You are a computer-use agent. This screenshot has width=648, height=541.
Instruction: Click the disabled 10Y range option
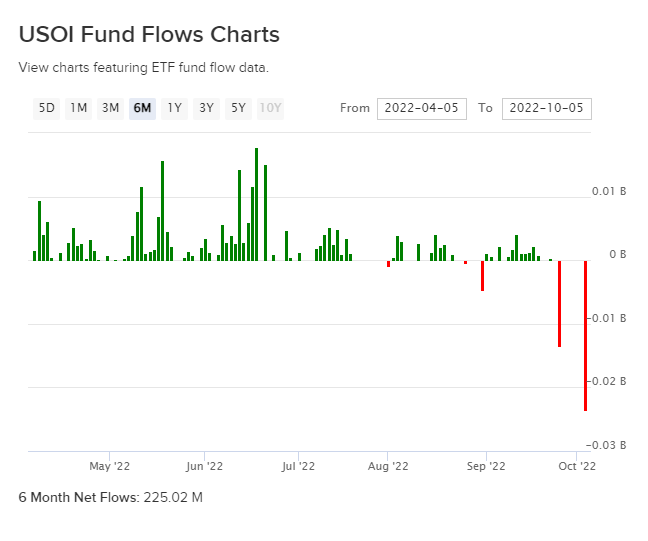click(270, 108)
